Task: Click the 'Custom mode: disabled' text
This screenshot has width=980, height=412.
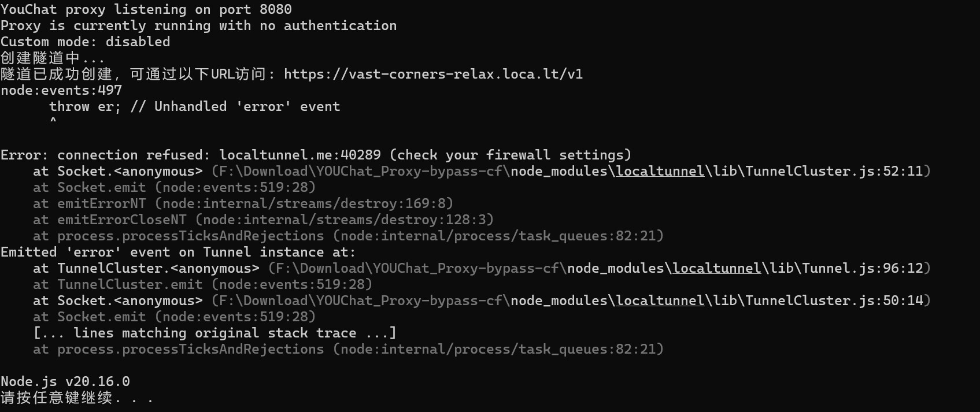Action: (x=86, y=42)
